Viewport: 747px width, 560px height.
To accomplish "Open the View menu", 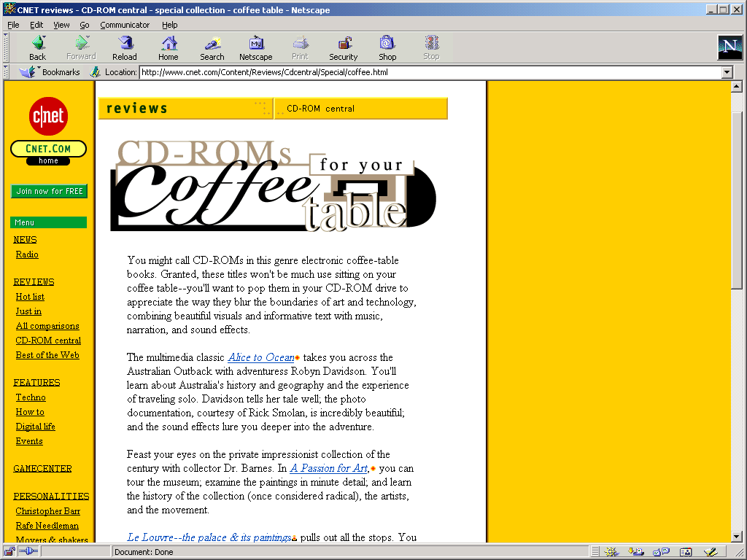I will 61,25.
